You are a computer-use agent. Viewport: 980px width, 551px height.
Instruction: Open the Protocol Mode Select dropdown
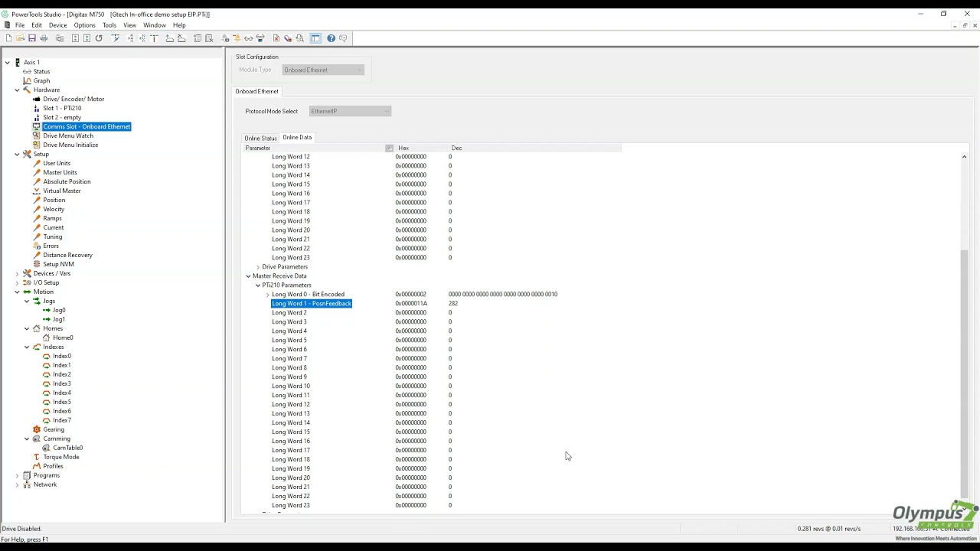tap(351, 112)
